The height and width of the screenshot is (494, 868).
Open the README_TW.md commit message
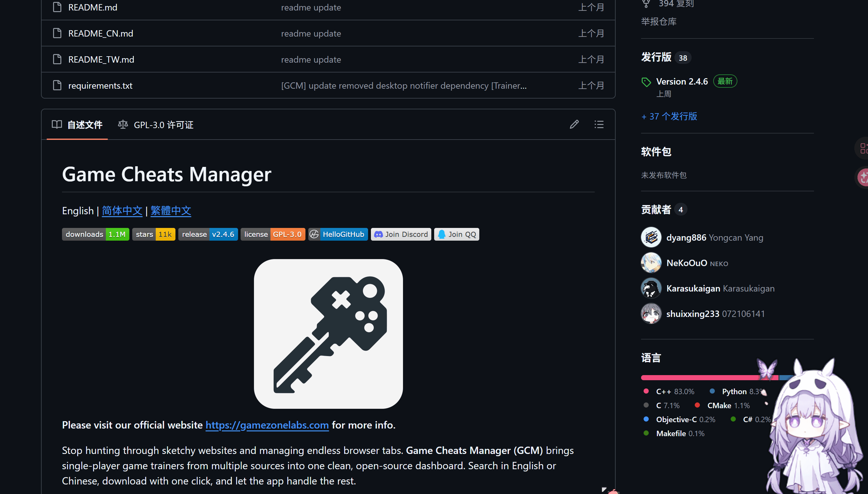(x=311, y=59)
